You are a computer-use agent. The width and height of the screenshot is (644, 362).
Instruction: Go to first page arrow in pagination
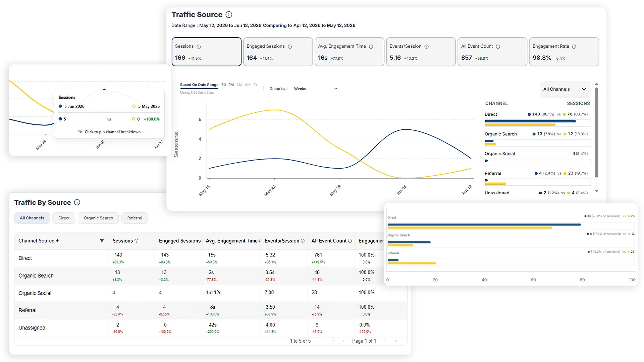pos(333,341)
